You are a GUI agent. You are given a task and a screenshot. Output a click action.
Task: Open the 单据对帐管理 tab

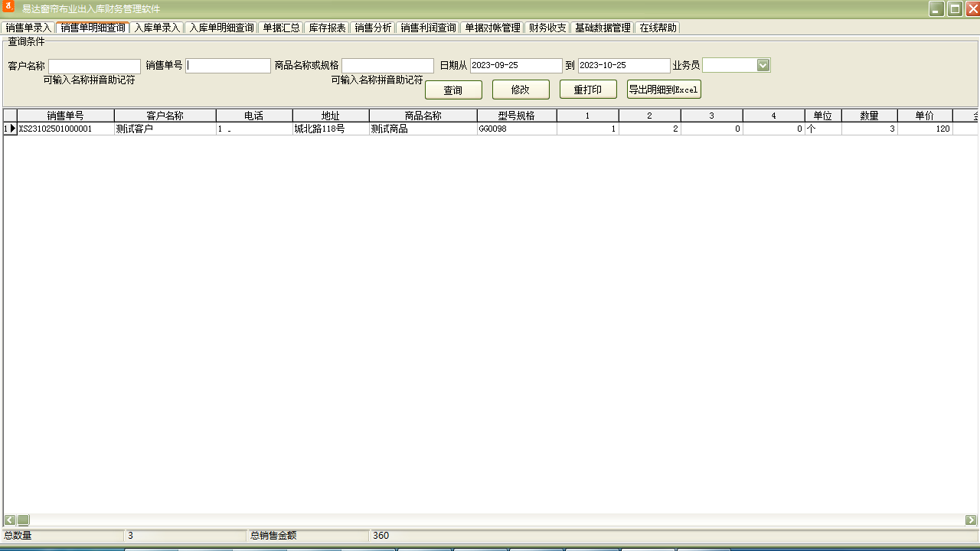point(492,27)
